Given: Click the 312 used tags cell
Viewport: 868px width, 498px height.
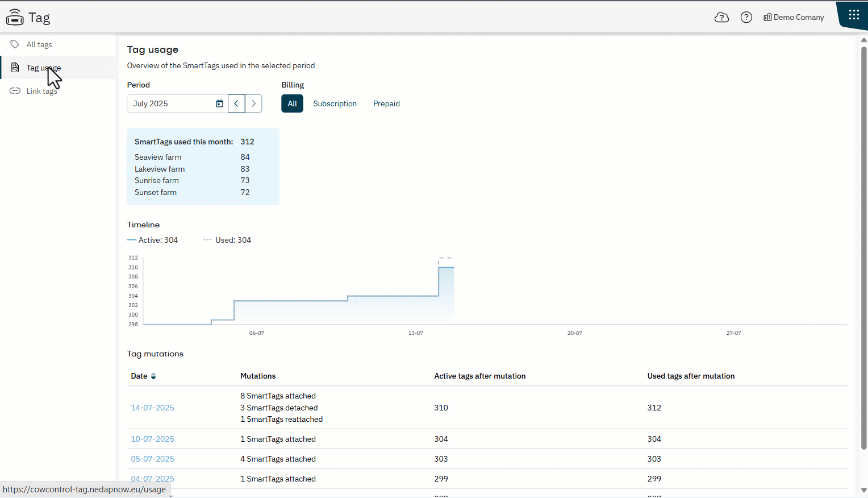Looking at the screenshot, I should [654, 408].
